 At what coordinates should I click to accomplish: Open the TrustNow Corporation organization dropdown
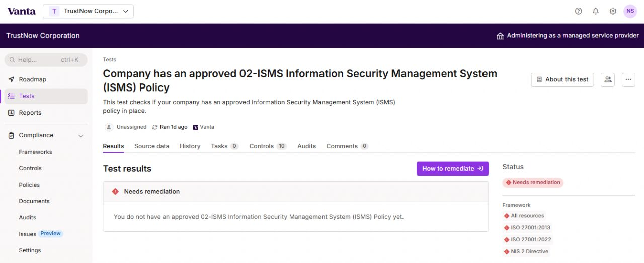pos(88,11)
